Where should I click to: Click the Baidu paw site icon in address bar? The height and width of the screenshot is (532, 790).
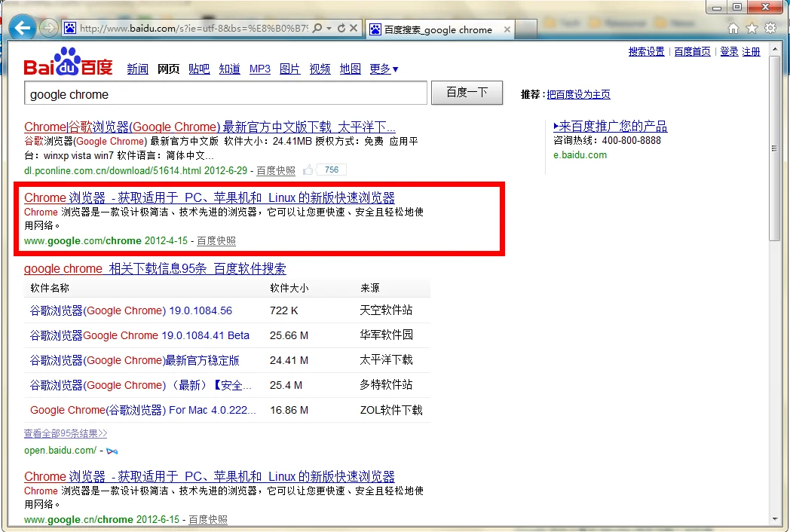pos(70,28)
